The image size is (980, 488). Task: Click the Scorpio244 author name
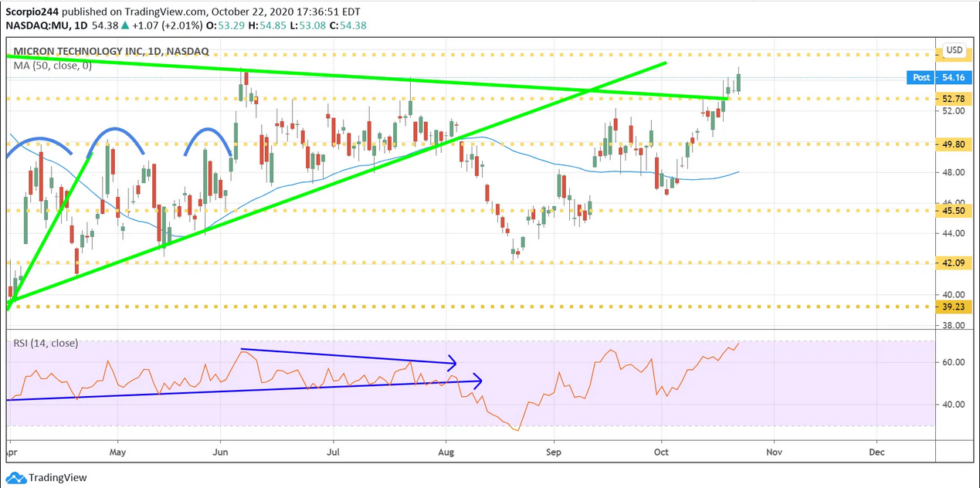click(31, 11)
